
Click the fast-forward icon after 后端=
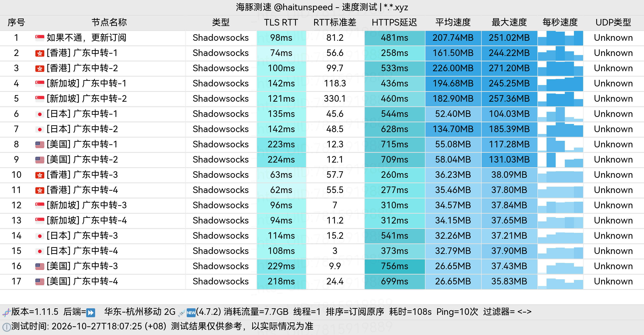coord(91,313)
